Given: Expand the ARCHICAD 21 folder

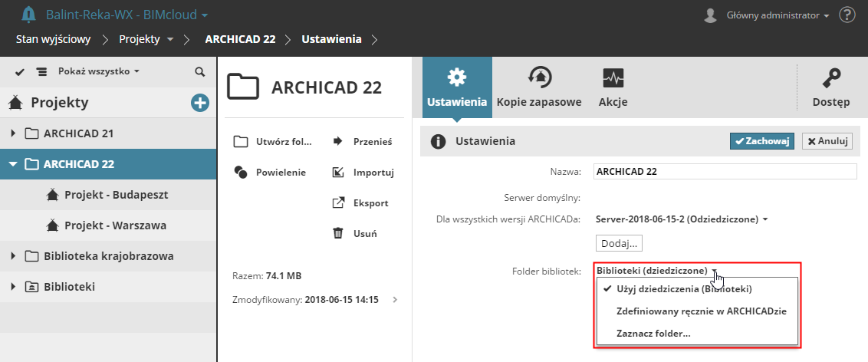Looking at the screenshot, I should (x=13, y=133).
